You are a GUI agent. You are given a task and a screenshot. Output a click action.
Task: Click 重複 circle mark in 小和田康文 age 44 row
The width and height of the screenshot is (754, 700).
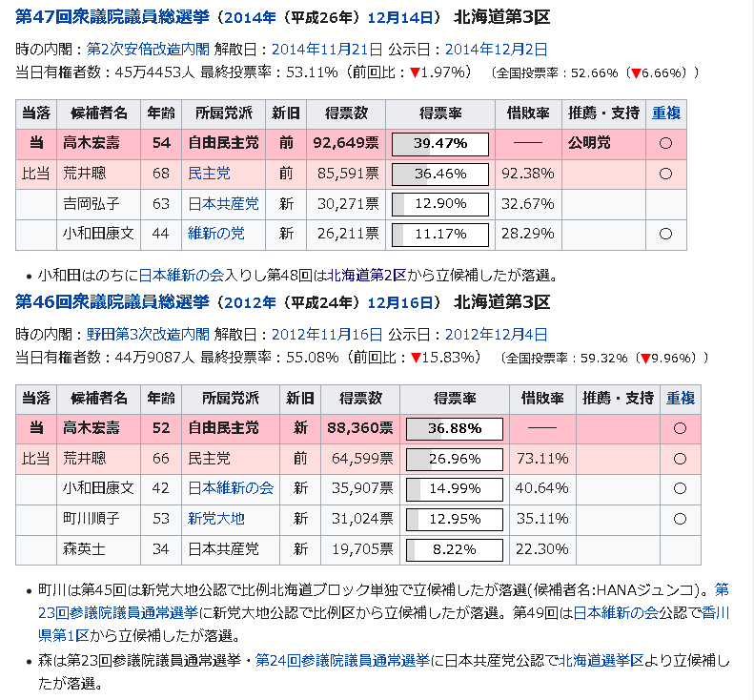click(665, 234)
